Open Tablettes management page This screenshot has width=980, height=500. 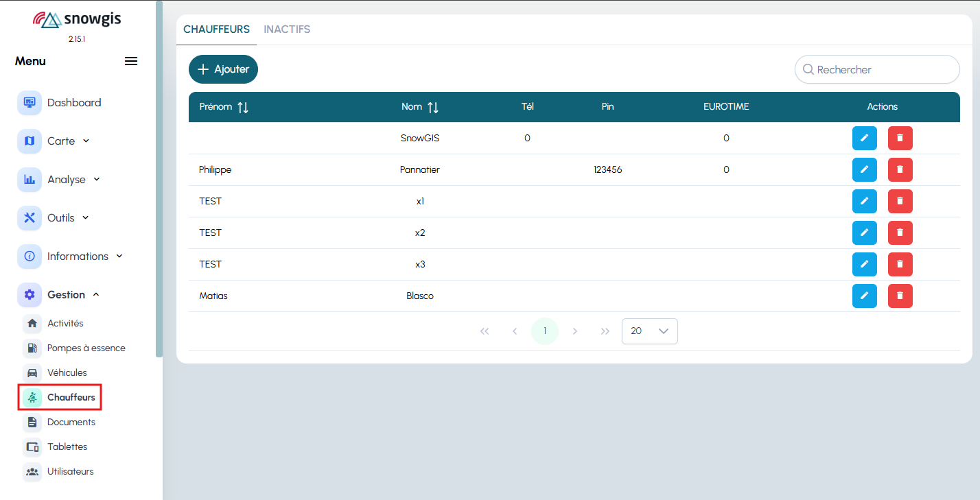(67, 447)
